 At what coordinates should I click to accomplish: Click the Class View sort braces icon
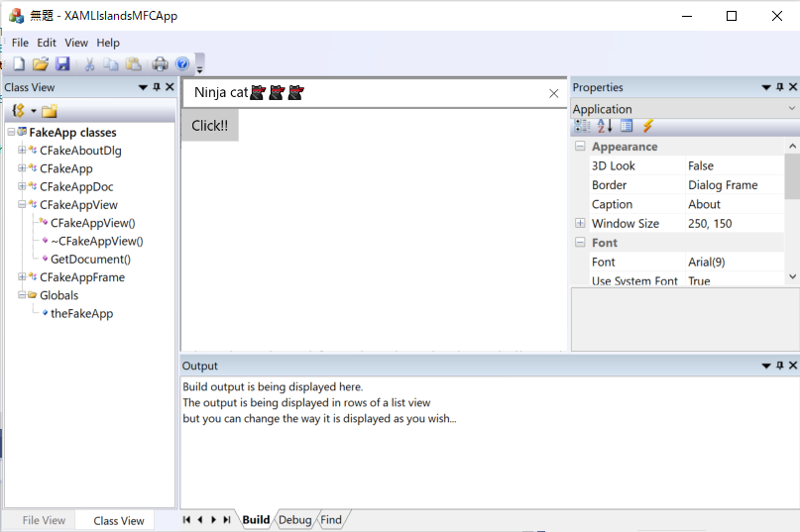point(19,110)
